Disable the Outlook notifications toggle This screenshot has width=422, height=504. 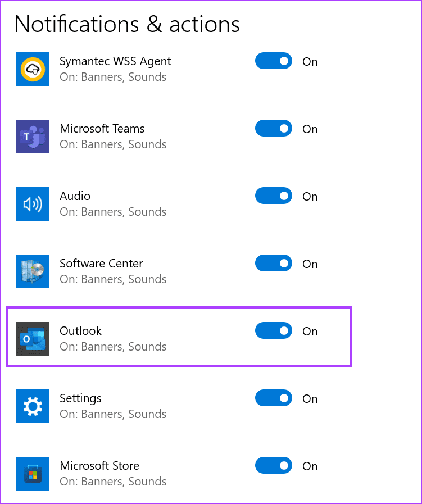274,330
